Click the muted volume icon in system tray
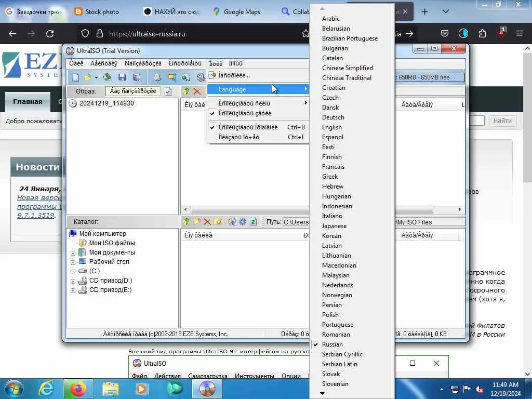 click(x=480, y=389)
